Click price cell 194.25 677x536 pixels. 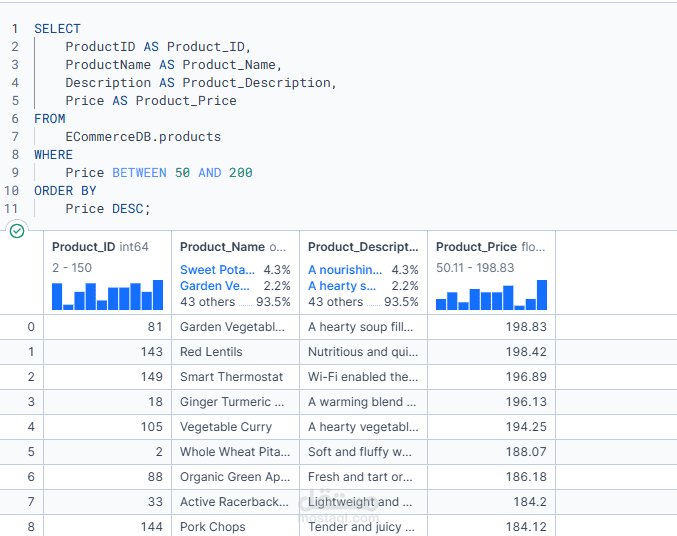coord(526,427)
